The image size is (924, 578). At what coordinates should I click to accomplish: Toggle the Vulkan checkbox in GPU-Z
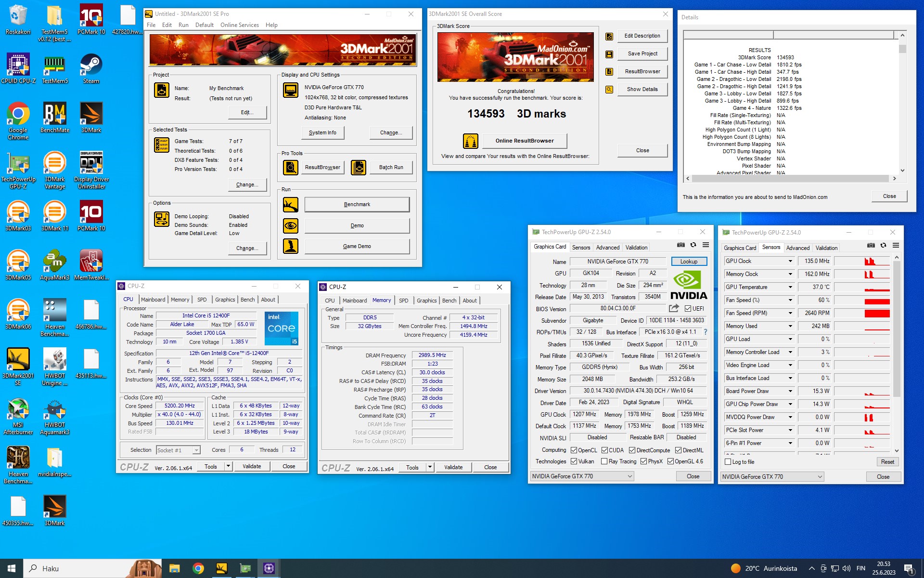(x=574, y=461)
